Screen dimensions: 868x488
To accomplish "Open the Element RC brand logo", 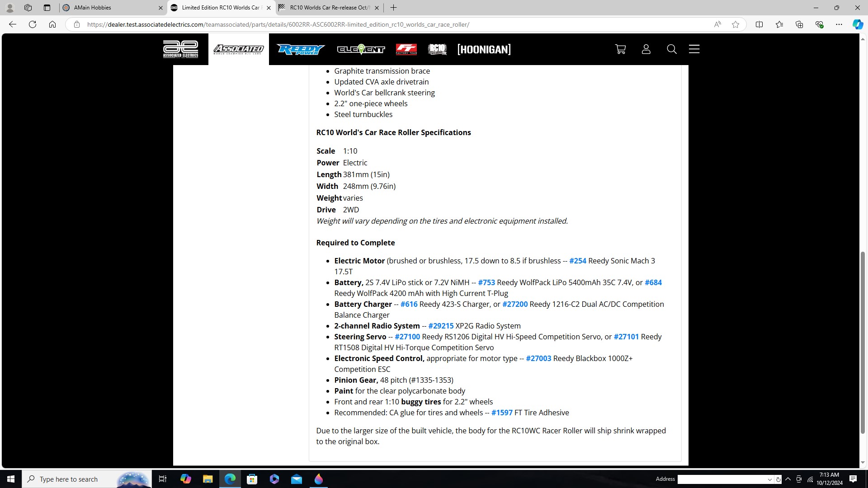I will [x=361, y=49].
